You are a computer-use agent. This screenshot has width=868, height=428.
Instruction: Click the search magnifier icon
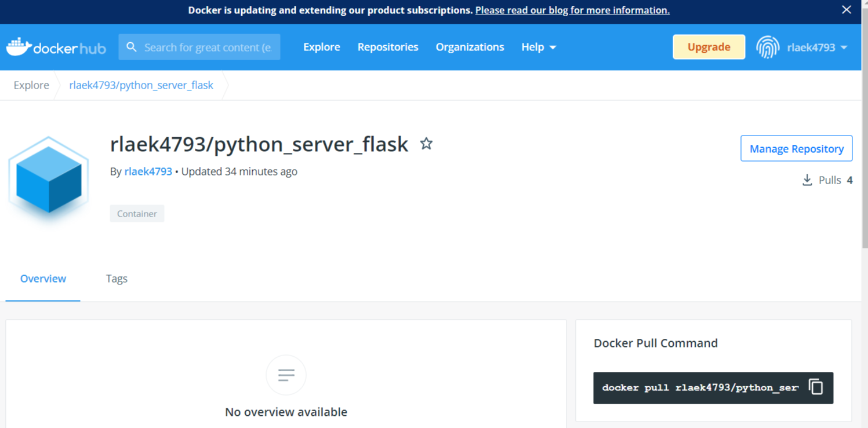click(132, 47)
